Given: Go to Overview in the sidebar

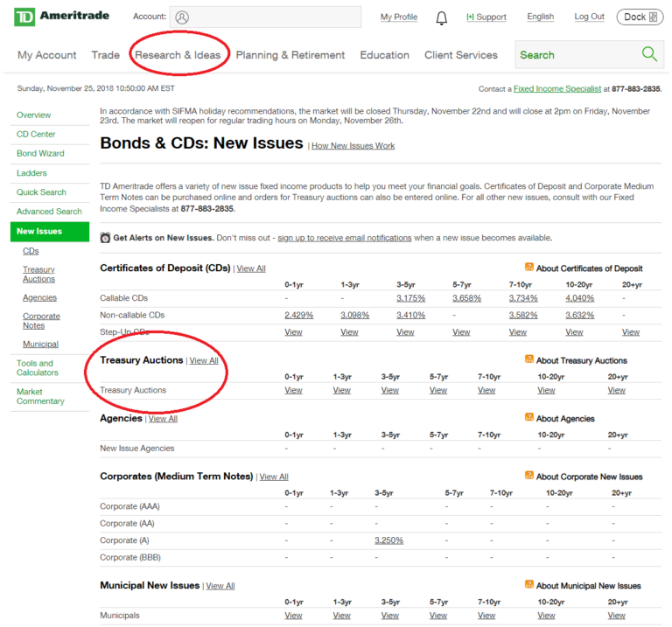Looking at the screenshot, I should point(33,115).
